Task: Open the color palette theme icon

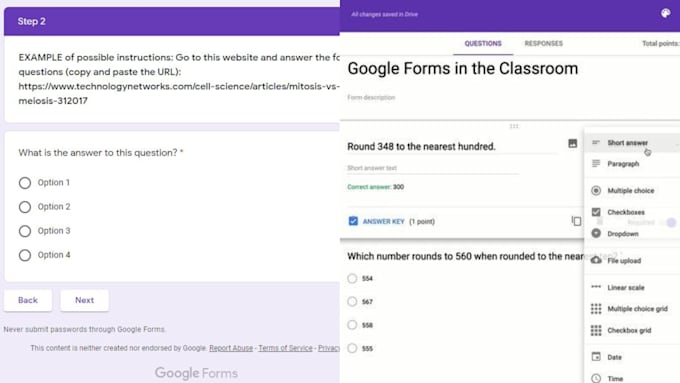Action: [x=665, y=13]
